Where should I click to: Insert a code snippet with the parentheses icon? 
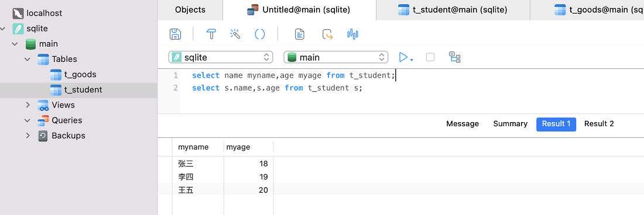[259, 33]
